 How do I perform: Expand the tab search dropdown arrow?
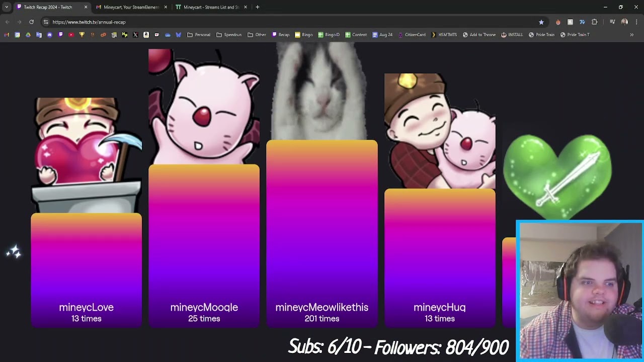7,7
